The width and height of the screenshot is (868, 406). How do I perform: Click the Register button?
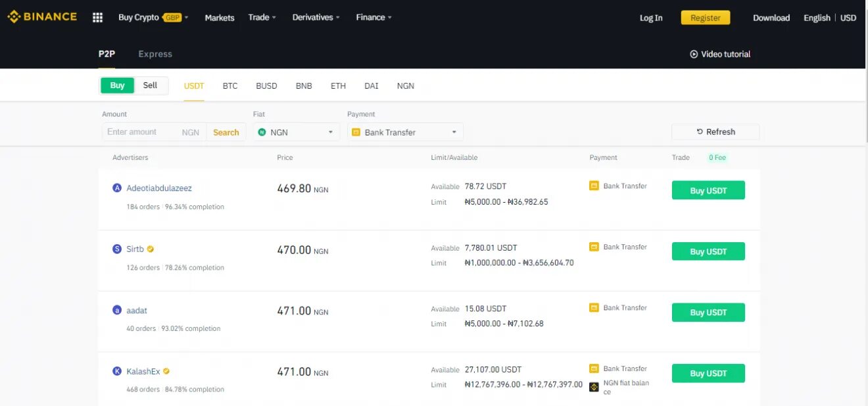pos(706,18)
